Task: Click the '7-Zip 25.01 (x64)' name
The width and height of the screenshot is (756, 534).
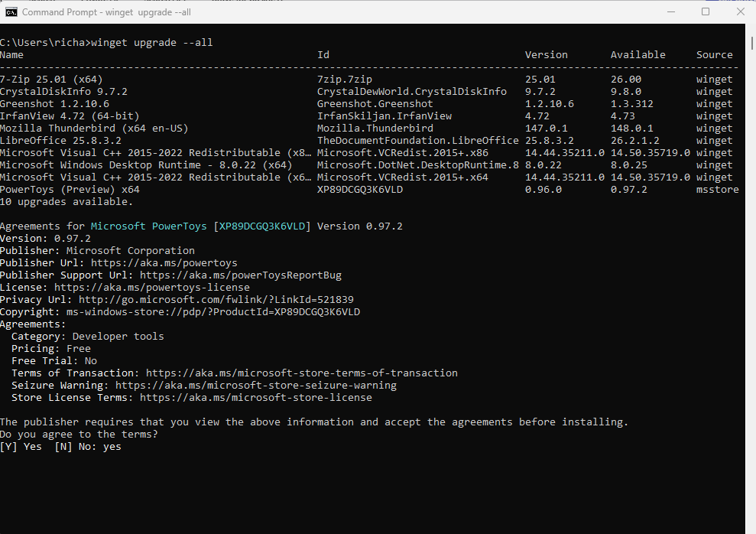Action: 51,79
